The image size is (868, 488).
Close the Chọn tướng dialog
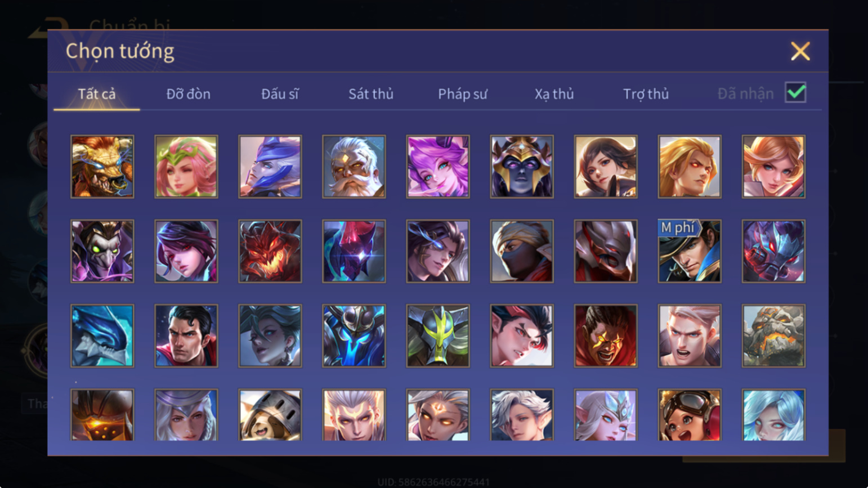800,51
